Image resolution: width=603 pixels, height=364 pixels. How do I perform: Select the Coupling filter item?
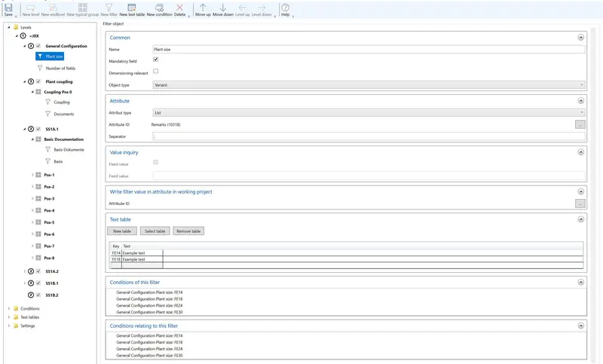pos(62,102)
